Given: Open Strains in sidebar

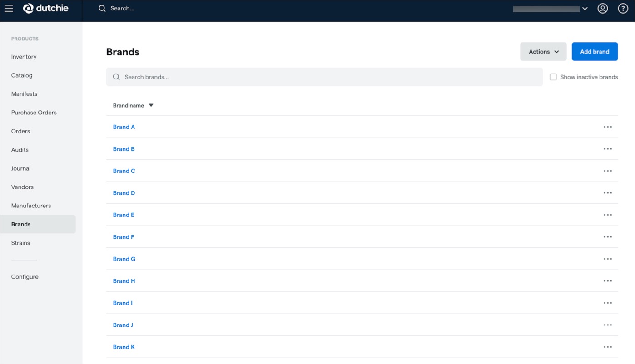Looking at the screenshot, I should coord(21,243).
